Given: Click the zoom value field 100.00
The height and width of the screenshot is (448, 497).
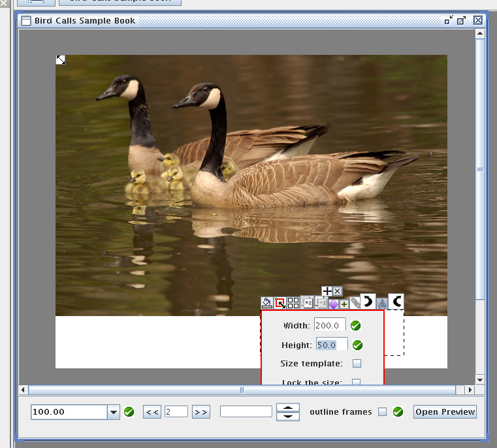Looking at the screenshot, I should [x=69, y=412].
